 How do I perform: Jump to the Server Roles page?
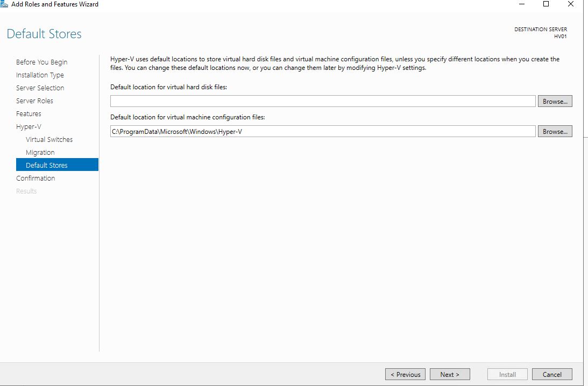pos(34,101)
